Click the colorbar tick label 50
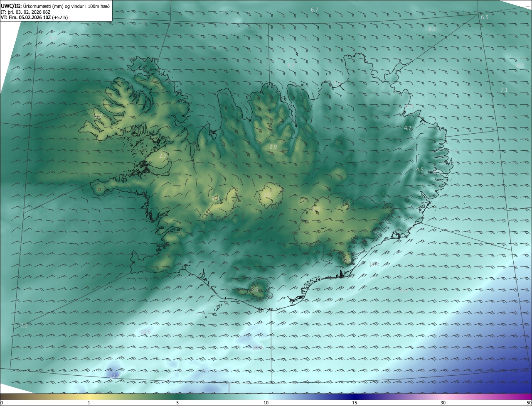The height and width of the screenshot is (406, 532). 529,403
